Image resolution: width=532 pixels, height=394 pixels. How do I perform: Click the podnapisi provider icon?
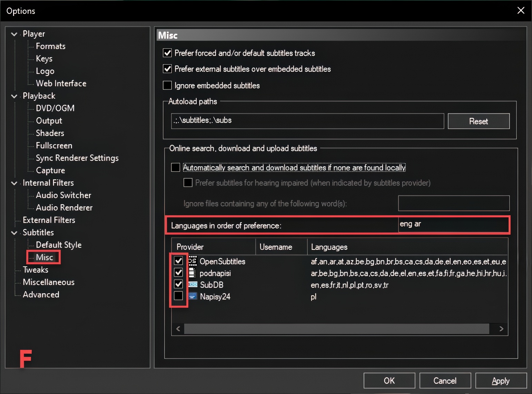[193, 273]
